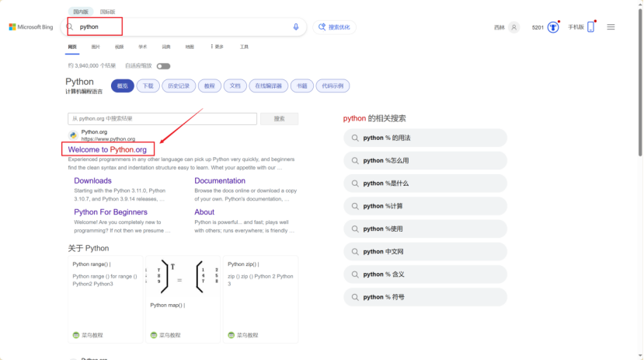644x360 pixels.
Task: Switch to the 国际版 tab
Action: [x=108, y=12]
